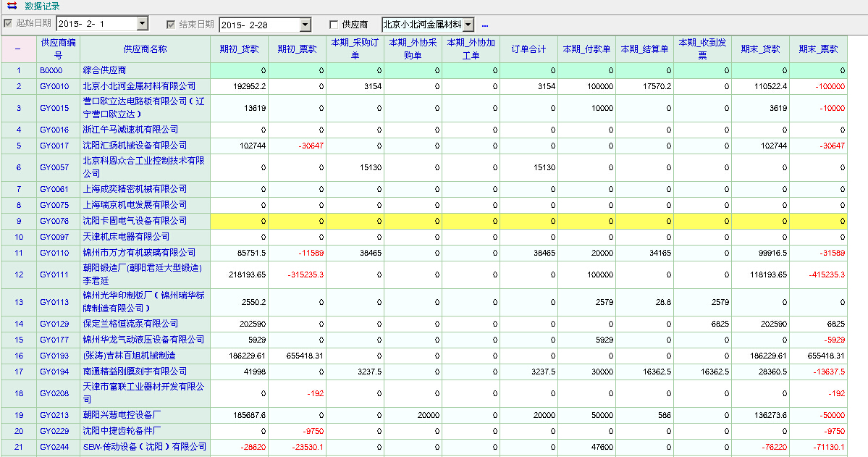The image size is (868, 457).
Task: Open the end date 2015-2-28 dropdown
Action: [x=305, y=25]
